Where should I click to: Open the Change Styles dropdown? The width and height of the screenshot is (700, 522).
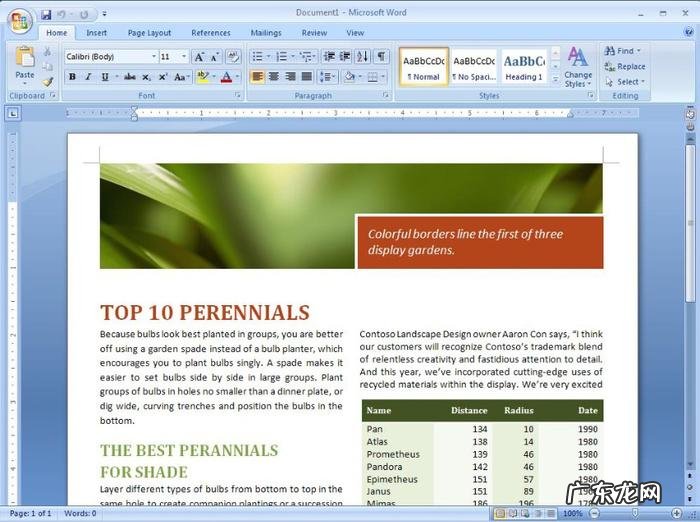coord(577,66)
